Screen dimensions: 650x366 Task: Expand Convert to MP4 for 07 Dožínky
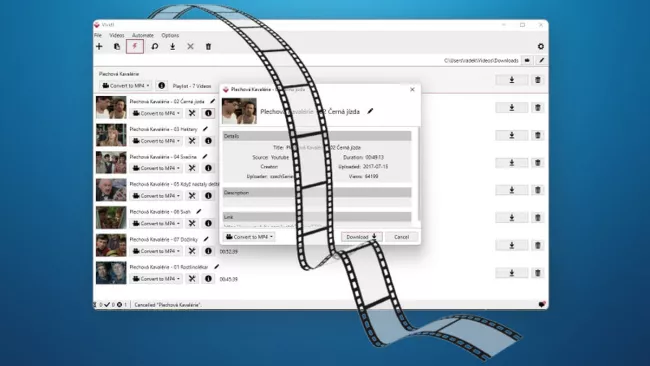(156, 251)
